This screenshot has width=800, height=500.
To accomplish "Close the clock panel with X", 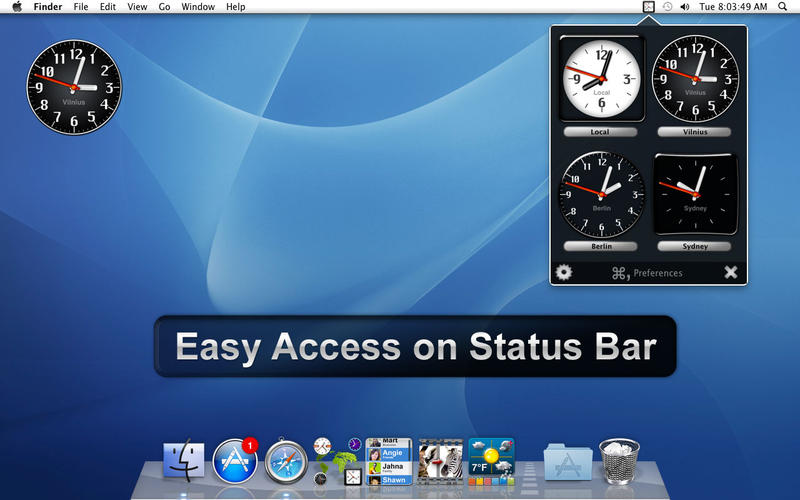I will point(730,272).
